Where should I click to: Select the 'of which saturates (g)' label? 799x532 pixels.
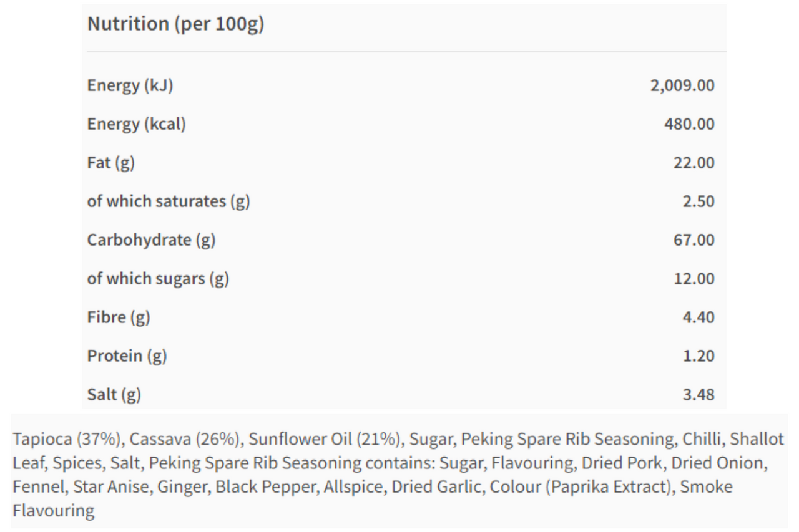coord(169,201)
